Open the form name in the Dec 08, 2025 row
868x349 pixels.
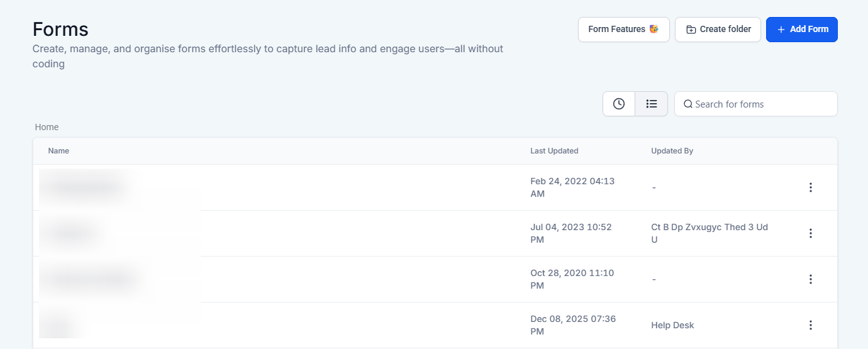[58, 326]
